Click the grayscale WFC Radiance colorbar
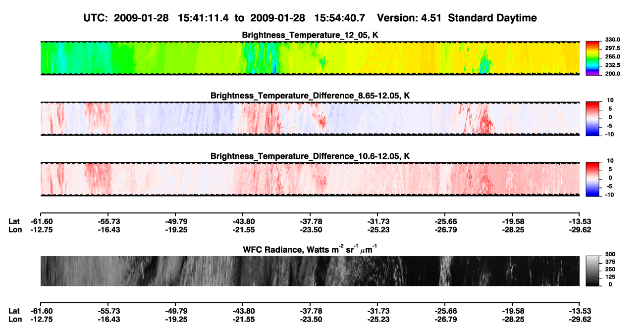The width and height of the screenshot is (644, 330). coord(593,271)
